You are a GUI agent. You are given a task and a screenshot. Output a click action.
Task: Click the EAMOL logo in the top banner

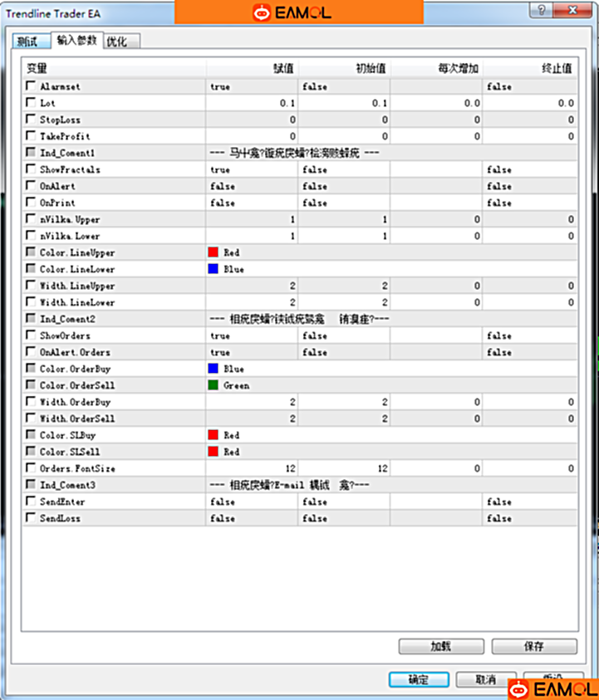tap(298, 12)
